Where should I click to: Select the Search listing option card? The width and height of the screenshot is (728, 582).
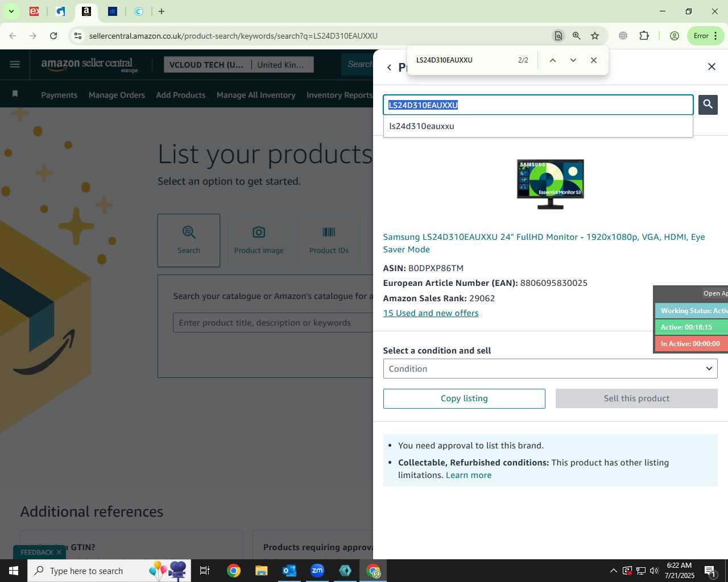click(189, 240)
